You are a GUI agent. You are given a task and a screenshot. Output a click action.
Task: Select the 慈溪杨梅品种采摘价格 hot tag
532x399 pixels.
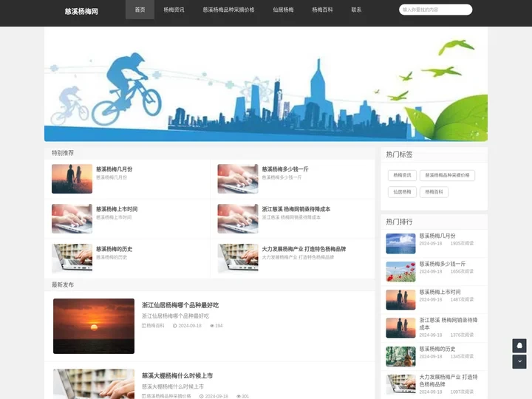[447, 175]
